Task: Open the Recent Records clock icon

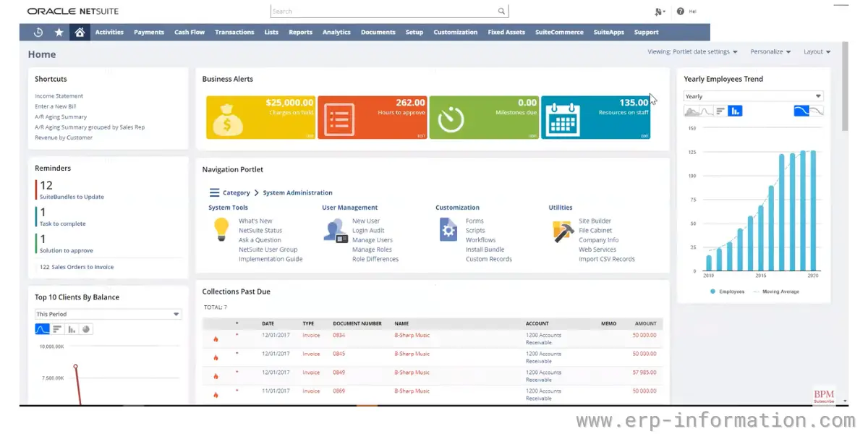Action: tap(38, 33)
